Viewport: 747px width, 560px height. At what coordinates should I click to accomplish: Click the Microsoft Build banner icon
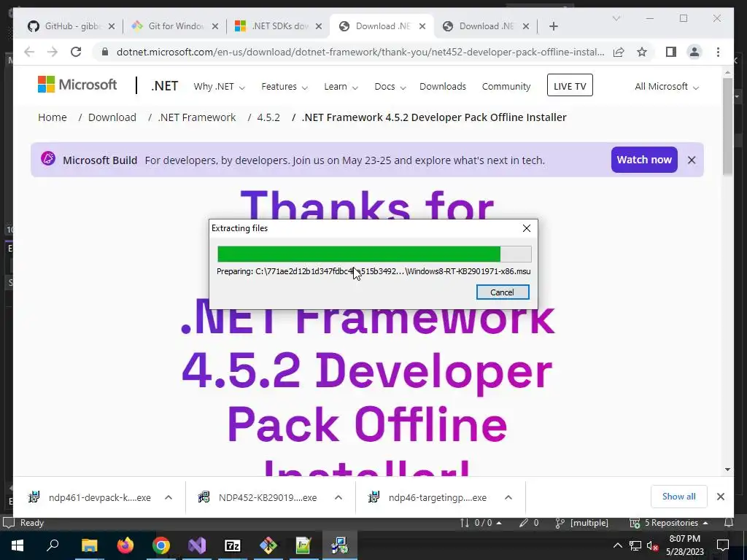tap(48, 158)
